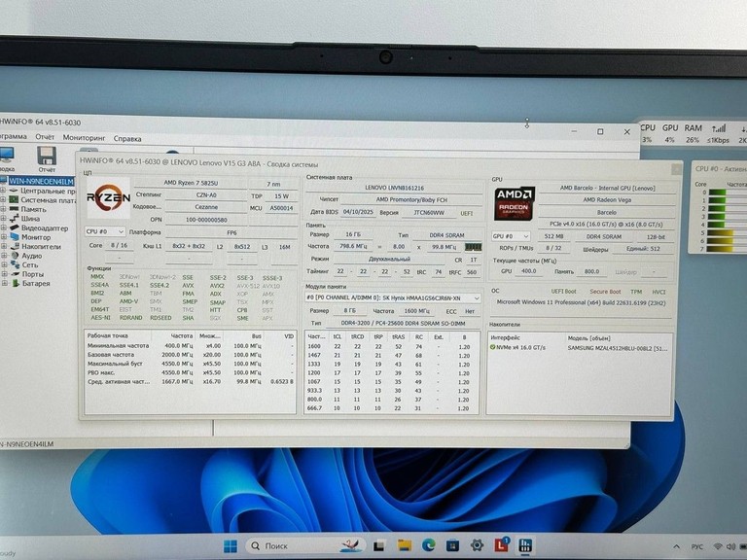Open the Мониторинг menu
This screenshot has width=747, height=560.
(84, 138)
